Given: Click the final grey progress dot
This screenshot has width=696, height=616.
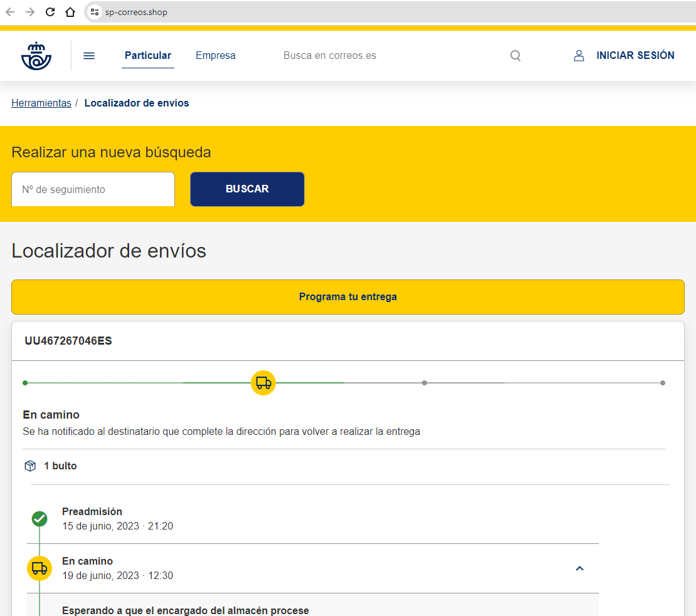Looking at the screenshot, I should pos(663,383).
